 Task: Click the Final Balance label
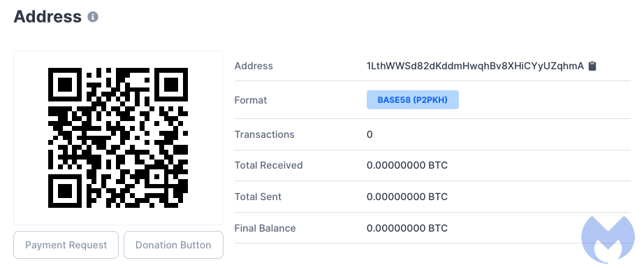pyautogui.click(x=265, y=228)
